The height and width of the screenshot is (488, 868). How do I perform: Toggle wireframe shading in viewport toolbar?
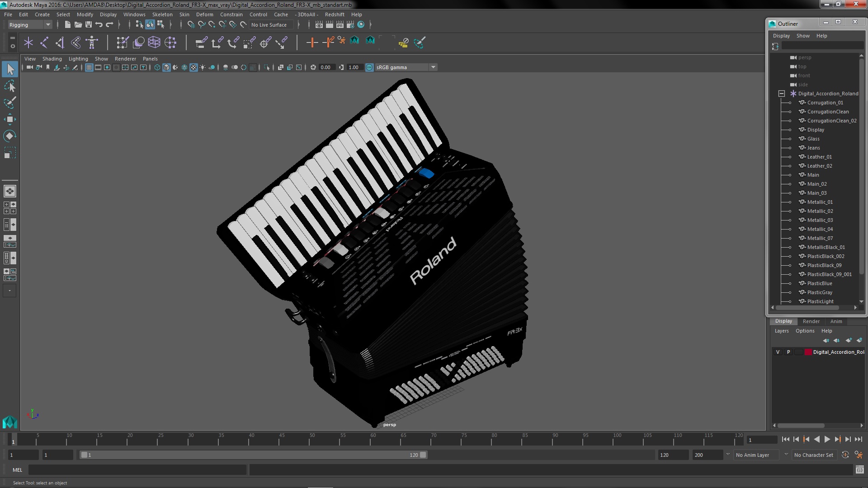pyautogui.click(x=157, y=67)
